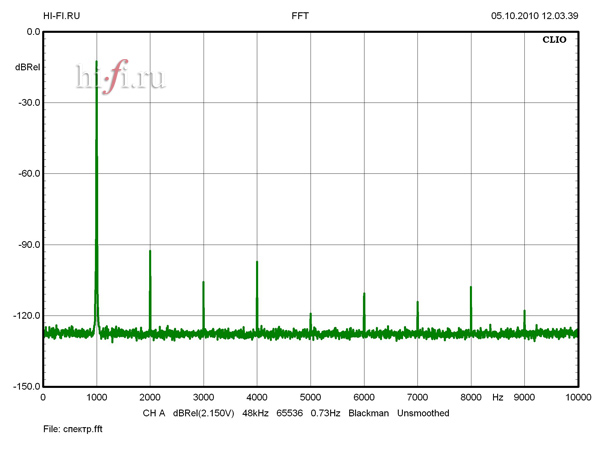Click the fundamental peak at 1000 Hz
Viewport: 600px width, 450px height.
point(96,64)
